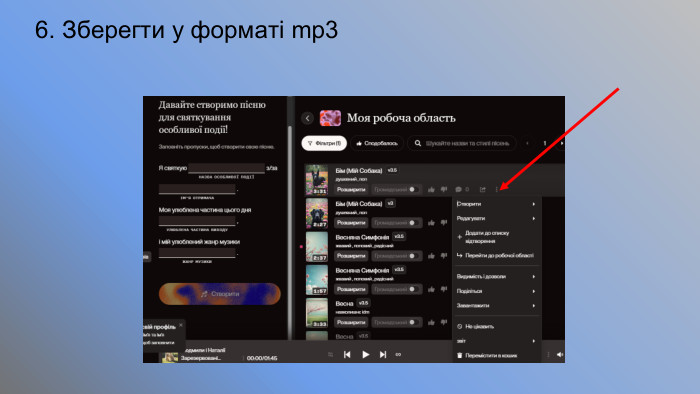
Task: Extend the 1:57 Весняна Симфонія song
Action: click(x=351, y=289)
